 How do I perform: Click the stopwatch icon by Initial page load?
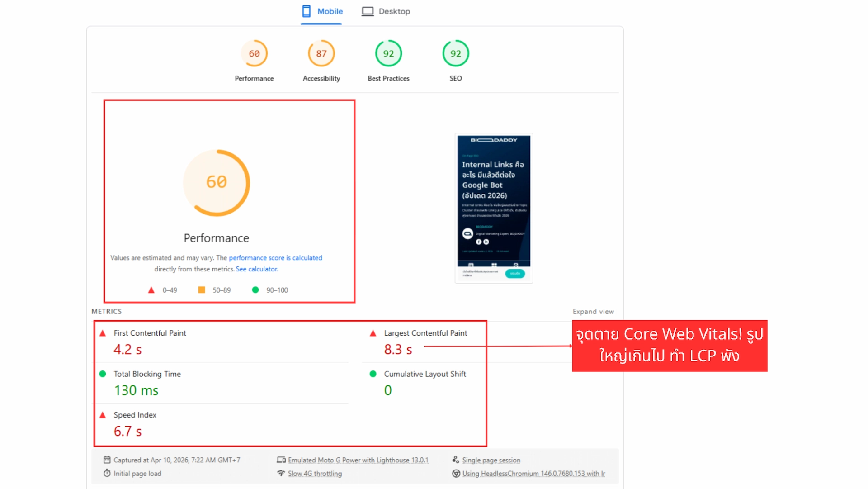pyautogui.click(x=107, y=473)
